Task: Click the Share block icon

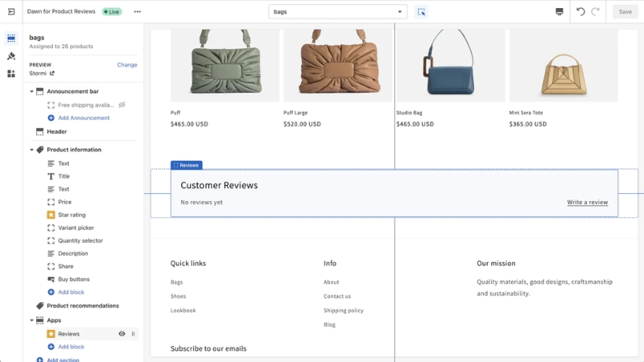Action: [51, 266]
